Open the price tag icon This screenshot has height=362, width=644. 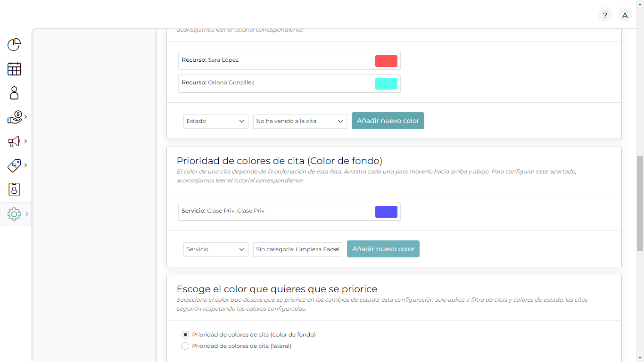pos(14,165)
